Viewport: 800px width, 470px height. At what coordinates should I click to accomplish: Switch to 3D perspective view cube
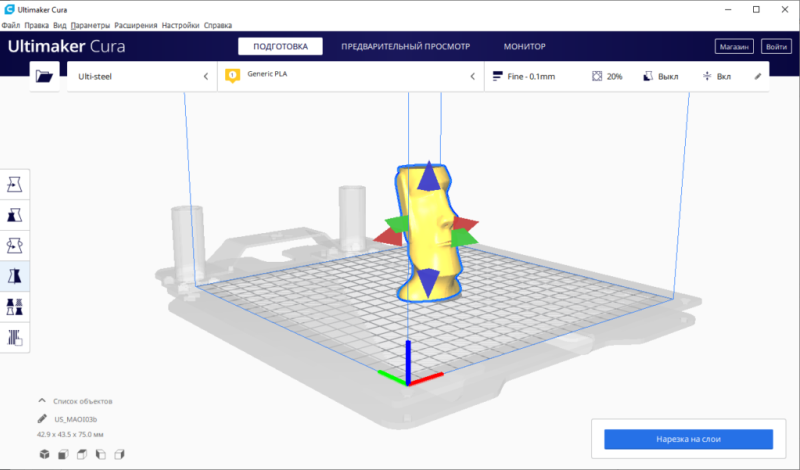pyautogui.click(x=44, y=454)
